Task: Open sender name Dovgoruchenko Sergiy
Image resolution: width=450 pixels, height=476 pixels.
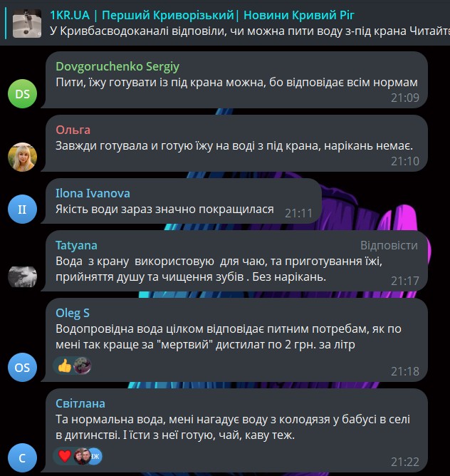Action: [x=117, y=66]
